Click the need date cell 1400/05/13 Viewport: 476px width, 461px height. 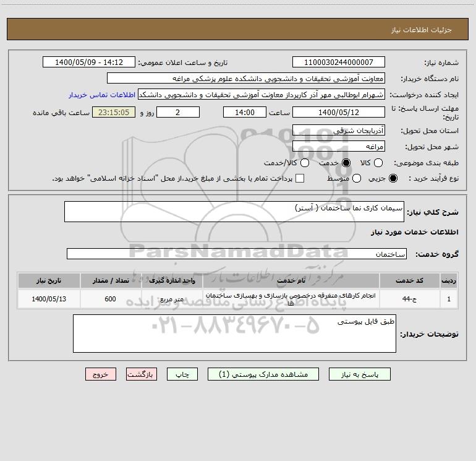coord(49,299)
